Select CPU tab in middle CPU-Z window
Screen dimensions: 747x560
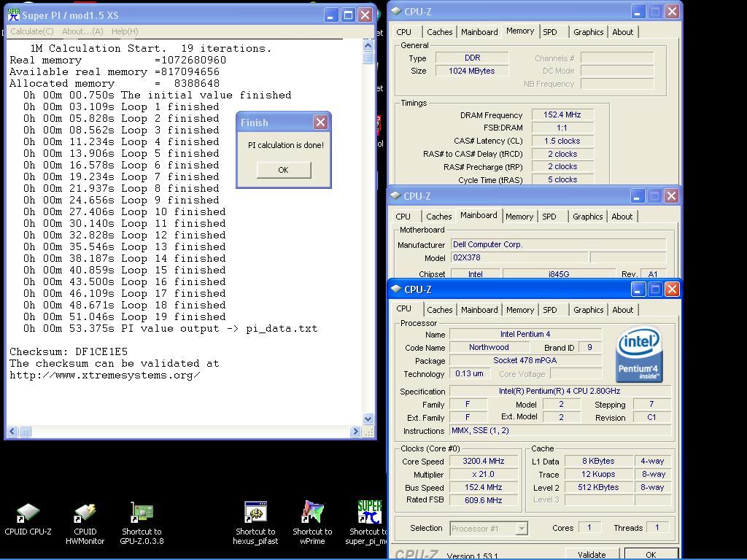point(403,216)
